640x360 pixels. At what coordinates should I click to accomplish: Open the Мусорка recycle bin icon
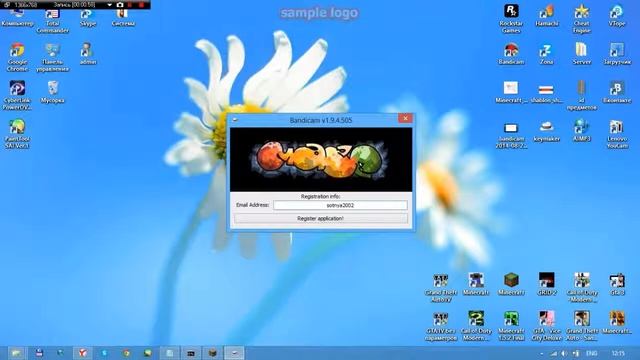click(52, 92)
